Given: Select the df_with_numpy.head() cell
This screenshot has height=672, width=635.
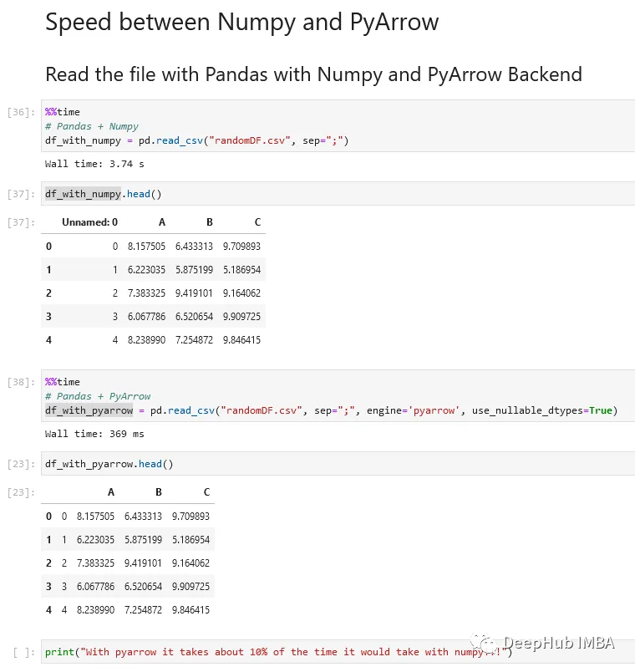Looking at the screenshot, I should [x=338, y=194].
